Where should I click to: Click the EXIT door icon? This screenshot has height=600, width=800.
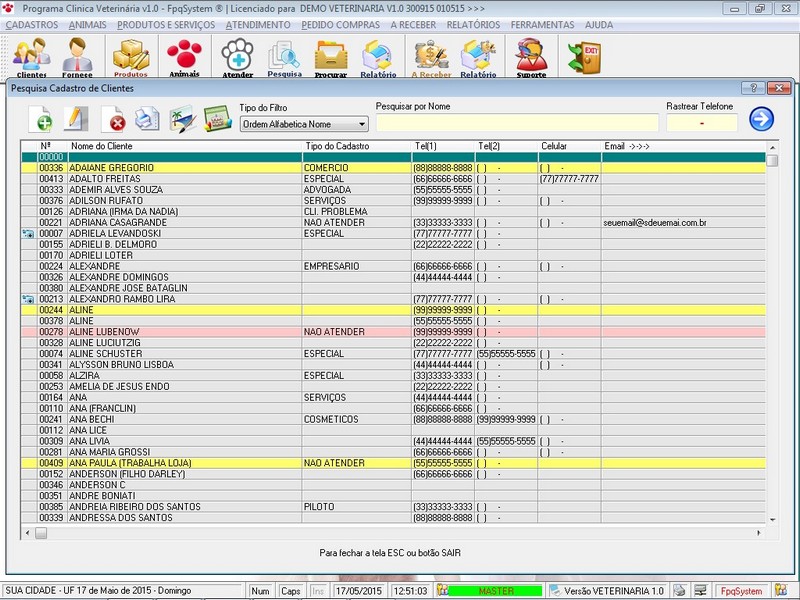click(584, 57)
